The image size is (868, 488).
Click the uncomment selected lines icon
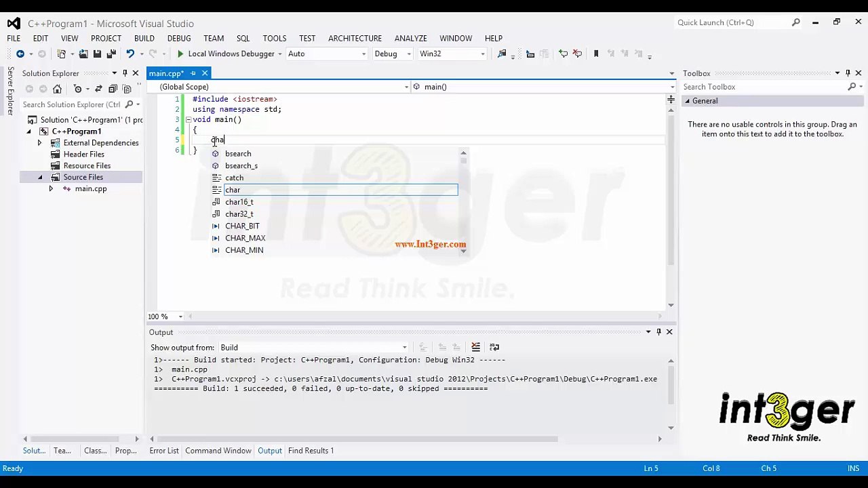(x=577, y=54)
